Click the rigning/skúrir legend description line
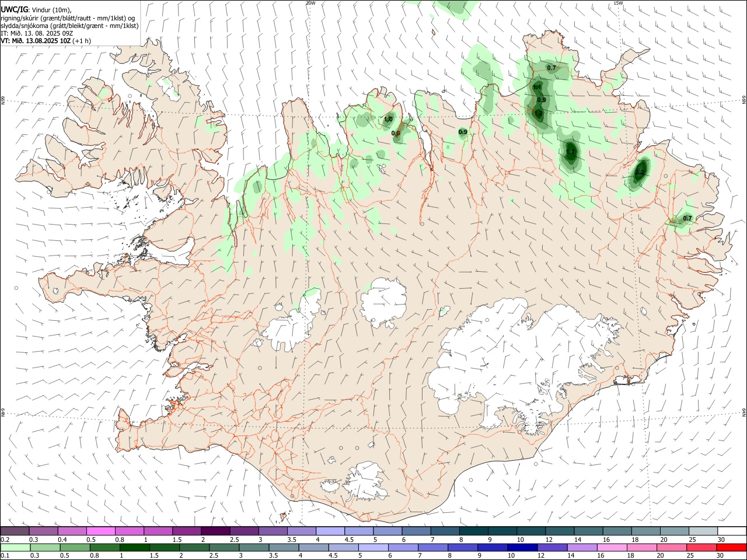 point(68,18)
